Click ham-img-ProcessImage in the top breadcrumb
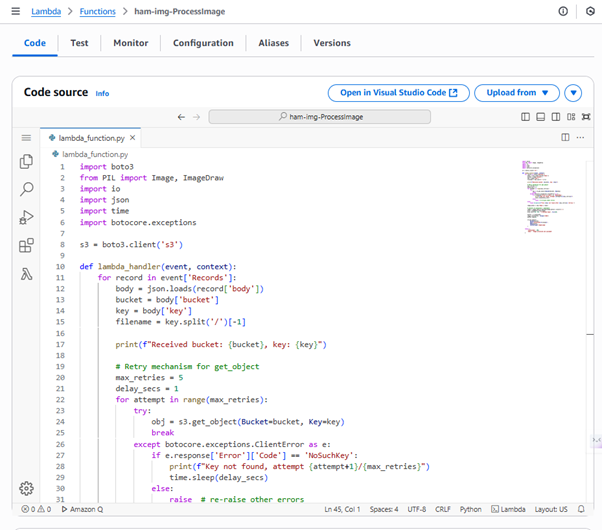Viewport: 602px width, 530px height. pos(179,12)
